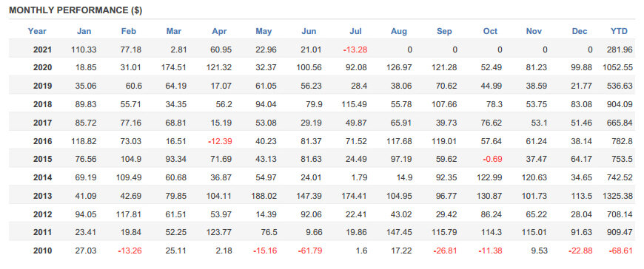Click the Year column header
The image size is (644, 269).
(37, 31)
